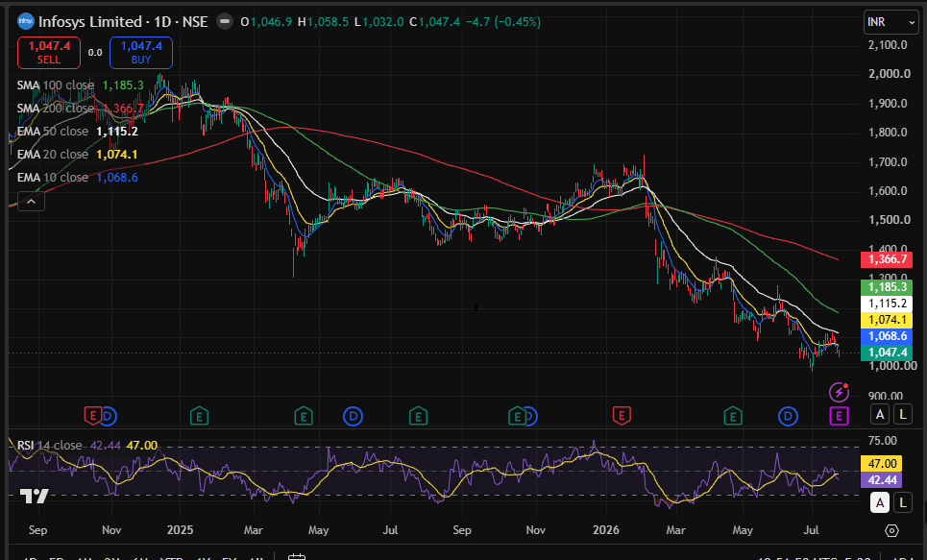927x560 pixels.
Task: Click the High value H1,058.5 in header
Action: tap(323, 22)
